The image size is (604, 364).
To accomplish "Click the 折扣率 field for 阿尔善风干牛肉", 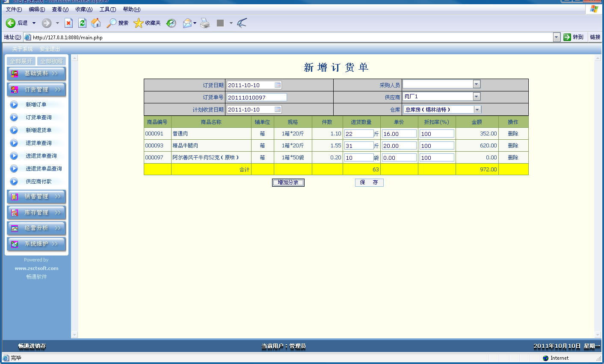I will pyautogui.click(x=437, y=158).
